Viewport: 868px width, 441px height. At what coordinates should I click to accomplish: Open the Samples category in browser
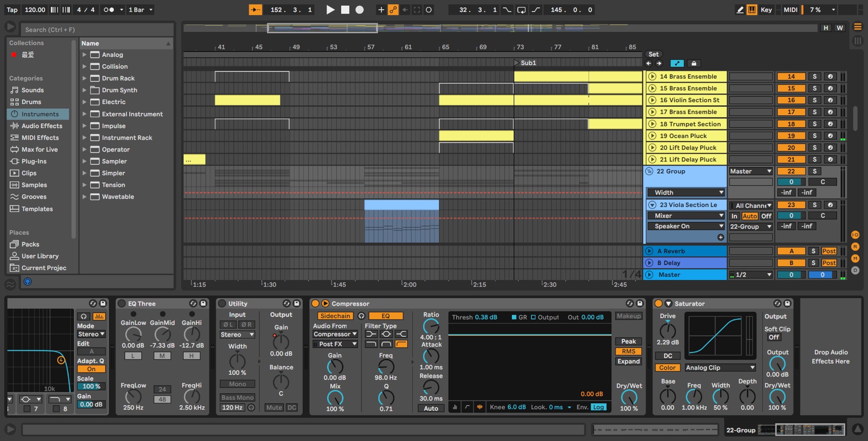pos(38,185)
